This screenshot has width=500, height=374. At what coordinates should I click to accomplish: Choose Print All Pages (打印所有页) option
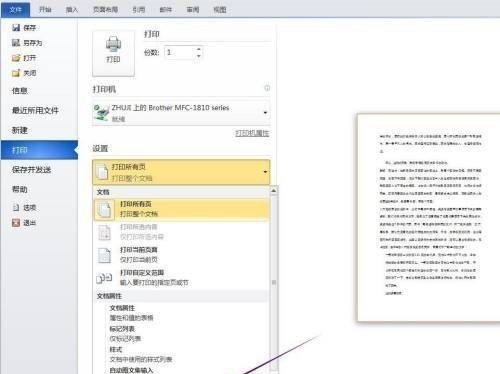(x=181, y=209)
